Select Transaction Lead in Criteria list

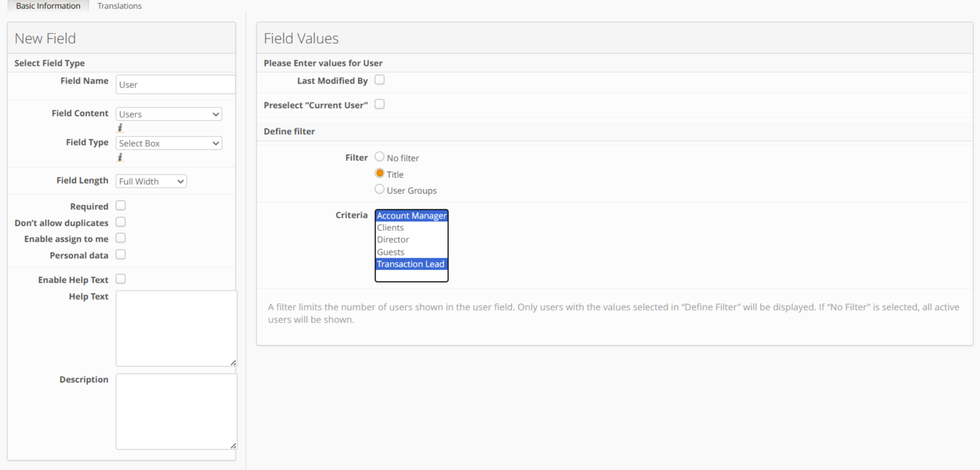411,264
